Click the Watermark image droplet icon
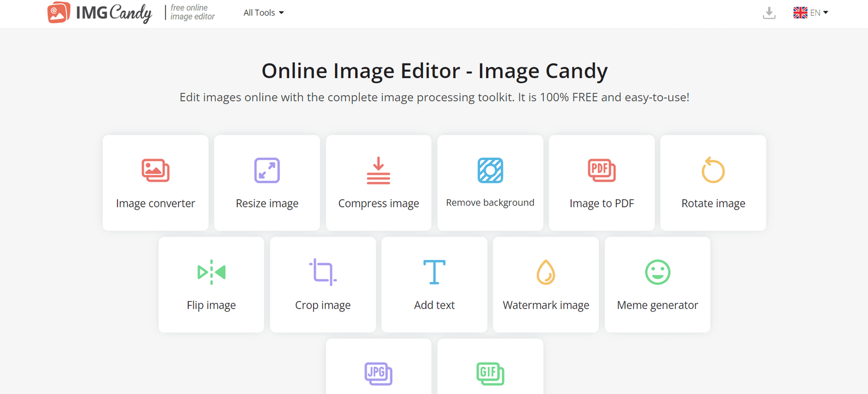The width and height of the screenshot is (868, 394). point(546,272)
